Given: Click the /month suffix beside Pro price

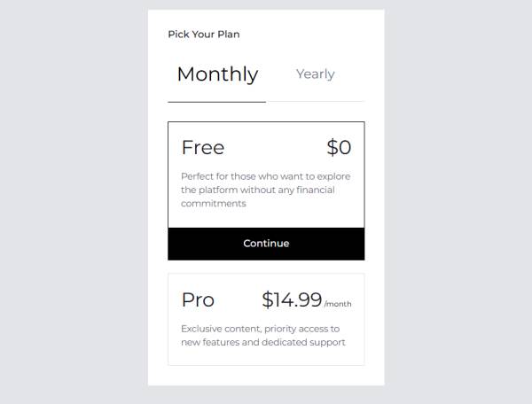Looking at the screenshot, I should (x=338, y=304).
